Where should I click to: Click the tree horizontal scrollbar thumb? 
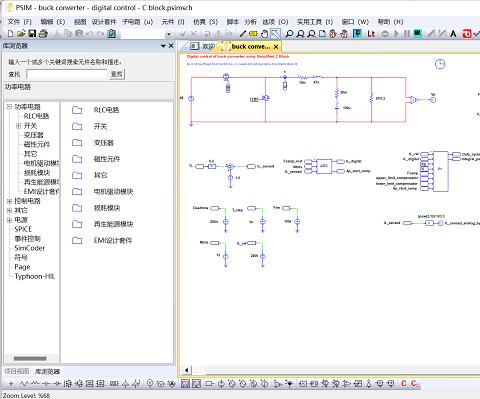(30, 359)
